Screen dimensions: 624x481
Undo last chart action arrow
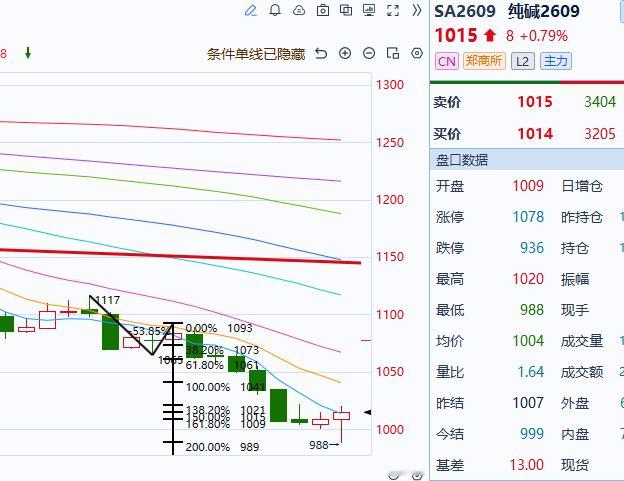pos(321,53)
